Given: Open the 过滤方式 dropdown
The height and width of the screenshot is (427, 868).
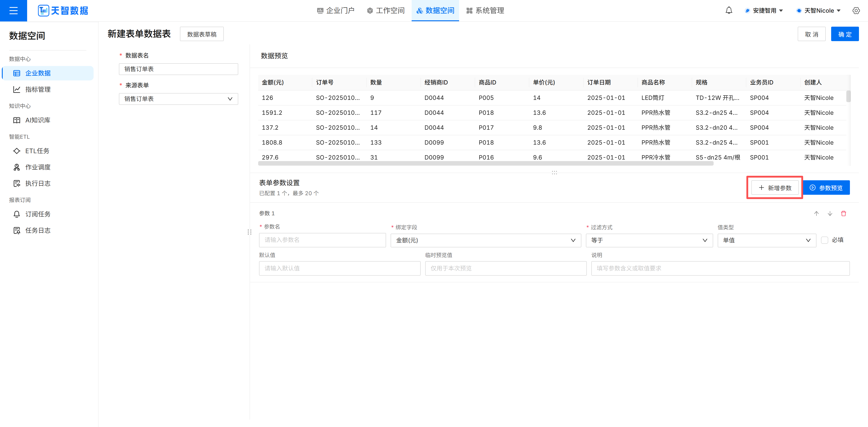Looking at the screenshot, I should (x=649, y=240).
